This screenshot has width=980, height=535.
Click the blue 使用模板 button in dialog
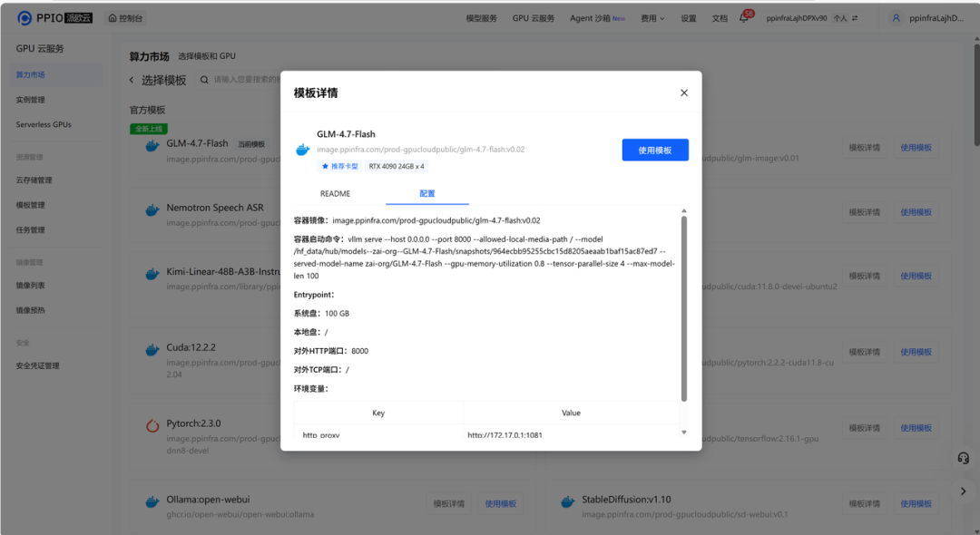(x=654, y=151)
